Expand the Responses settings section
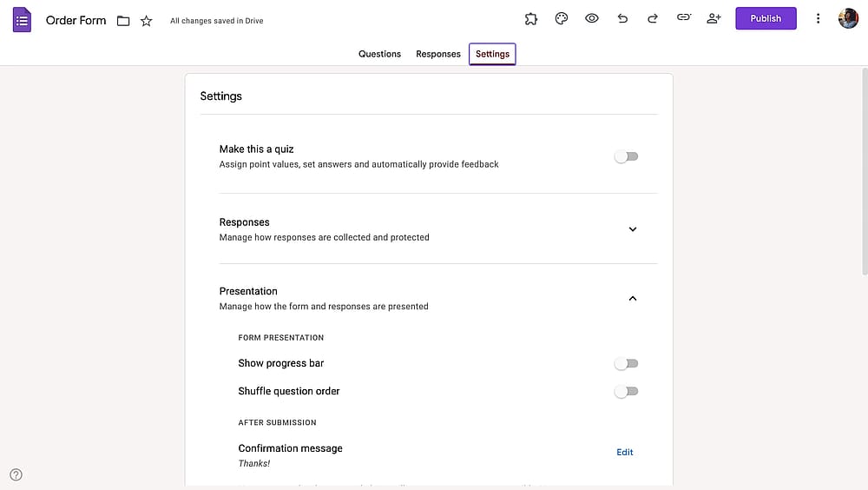The image size is (868, 490). pos(633,228)
